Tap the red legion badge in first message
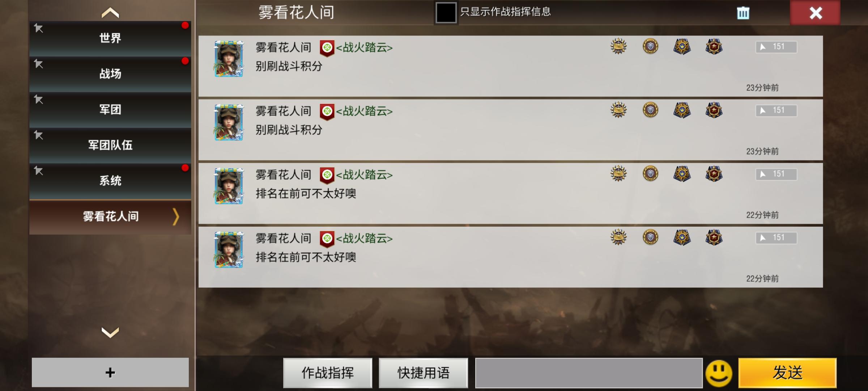 [x=327, y=48]
